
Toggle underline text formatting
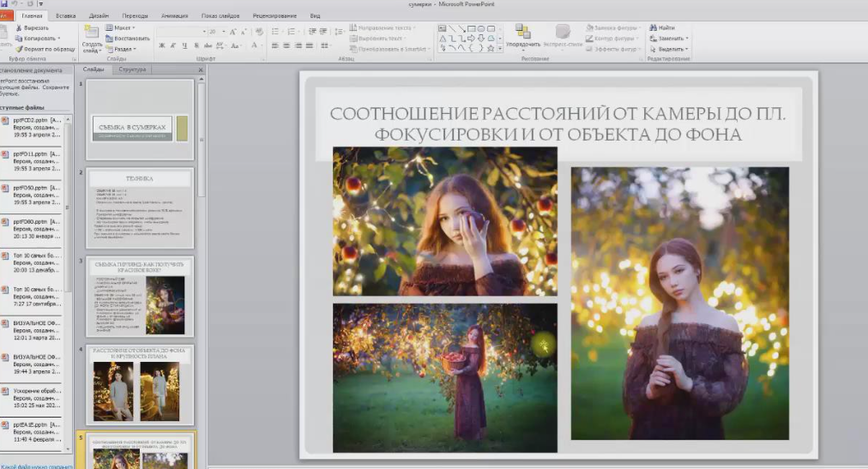click(x=183, y=45)
